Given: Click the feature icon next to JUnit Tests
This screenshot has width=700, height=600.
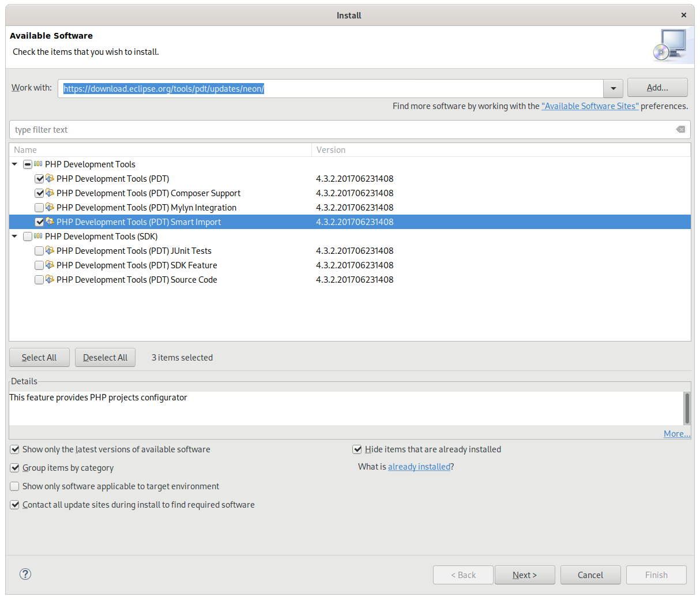Looking at the screenshot, I should 48,250.
